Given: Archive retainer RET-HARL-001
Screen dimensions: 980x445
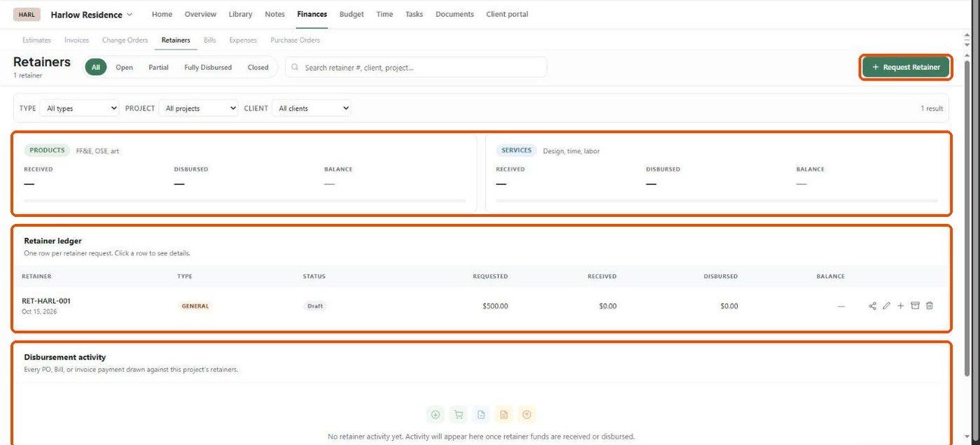Looking at the screenshot, I should click(x=915, y=306).
